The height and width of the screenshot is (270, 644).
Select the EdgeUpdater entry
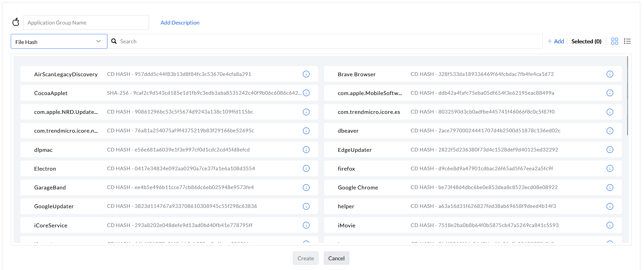click(x=473, y=150)
